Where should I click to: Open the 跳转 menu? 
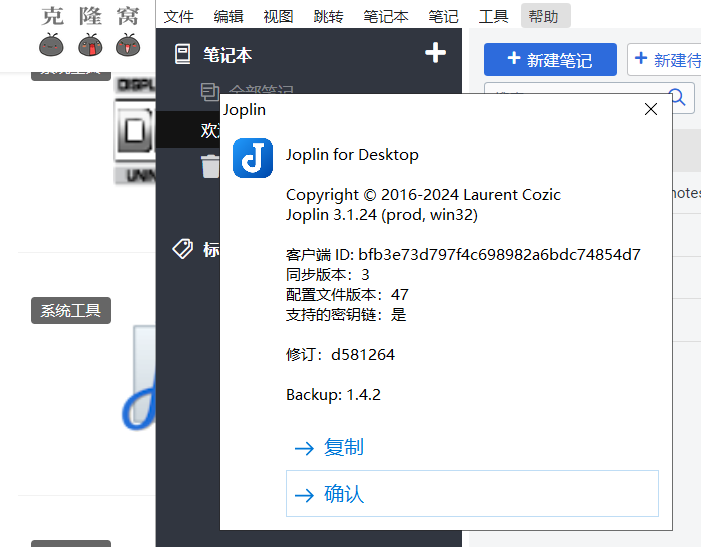329,17
